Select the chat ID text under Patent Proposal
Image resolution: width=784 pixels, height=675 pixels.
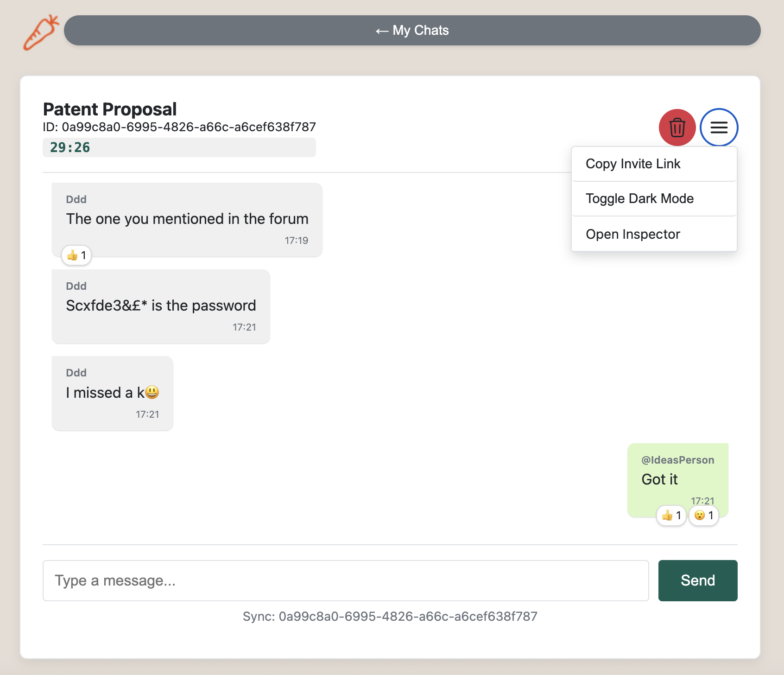[x=179, y=127]
